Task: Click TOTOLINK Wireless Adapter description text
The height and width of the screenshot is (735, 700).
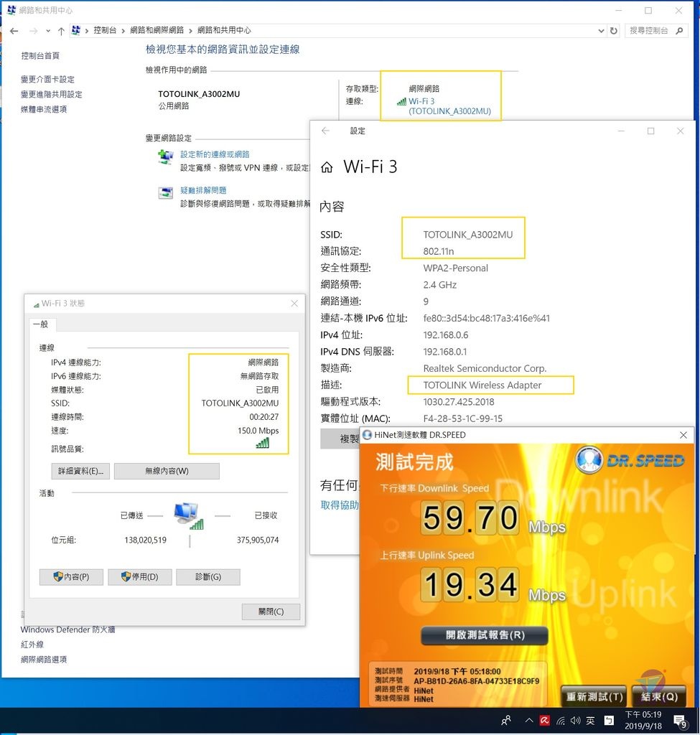Action: pyautogui.click(x=482, y=385)
